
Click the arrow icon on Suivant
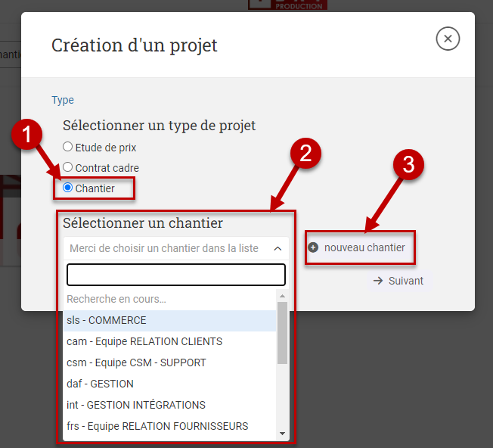(378, 281)
